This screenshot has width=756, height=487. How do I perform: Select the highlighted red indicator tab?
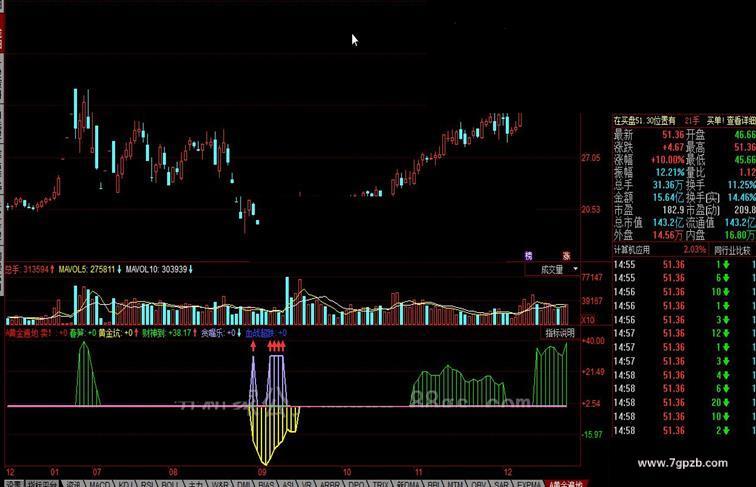566,484
